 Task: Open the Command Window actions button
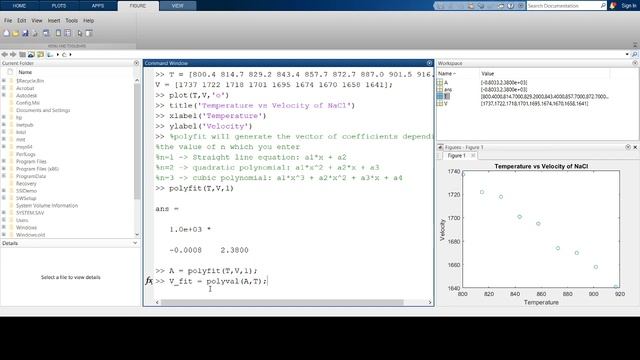429,63
